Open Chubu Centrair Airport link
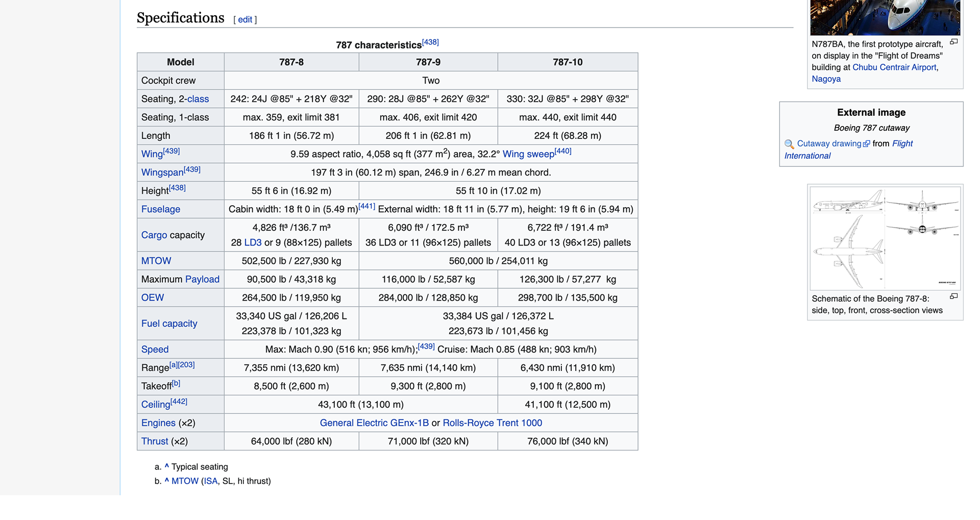 pos(894,67)
